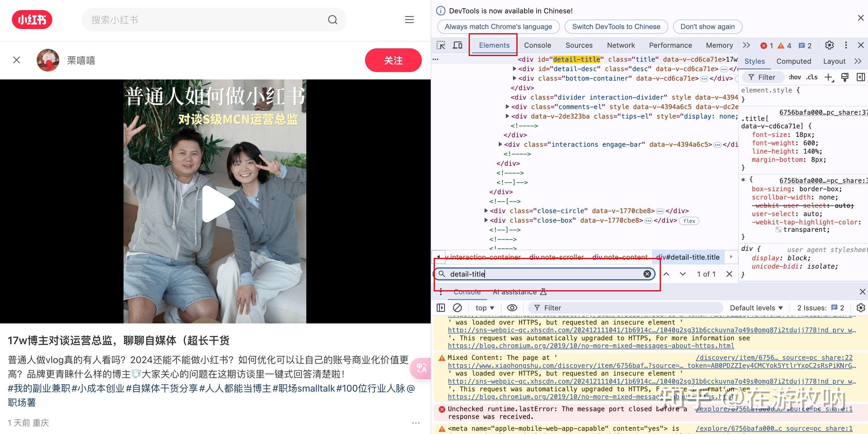Click the transparent color swatch in Styles
Viewport: 868px width, 434px height.
779,229
